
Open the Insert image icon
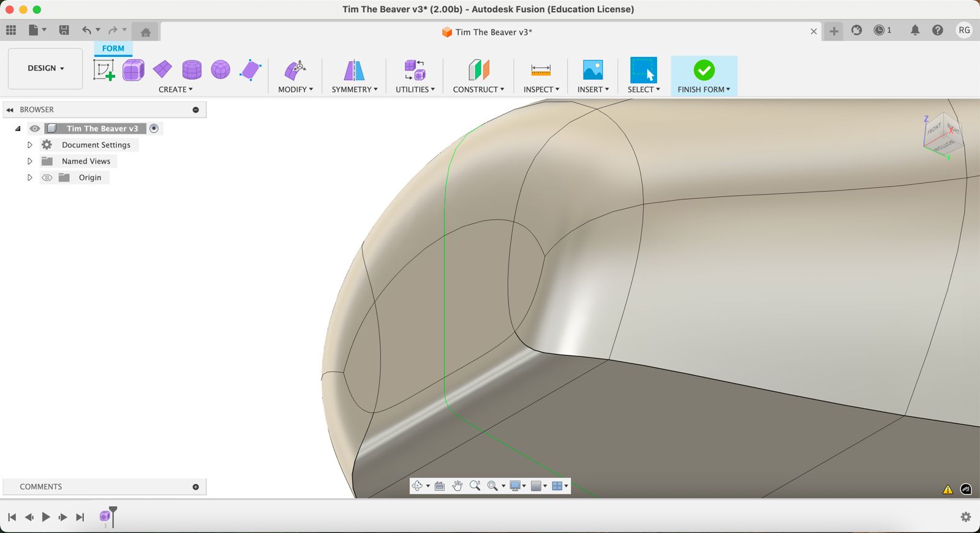pos(592,70)
